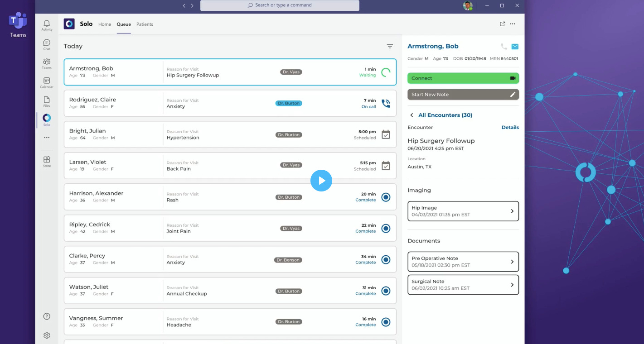Click the Annual Checkup visit reason
Viewport: 644px width, 344px height.
187,294
